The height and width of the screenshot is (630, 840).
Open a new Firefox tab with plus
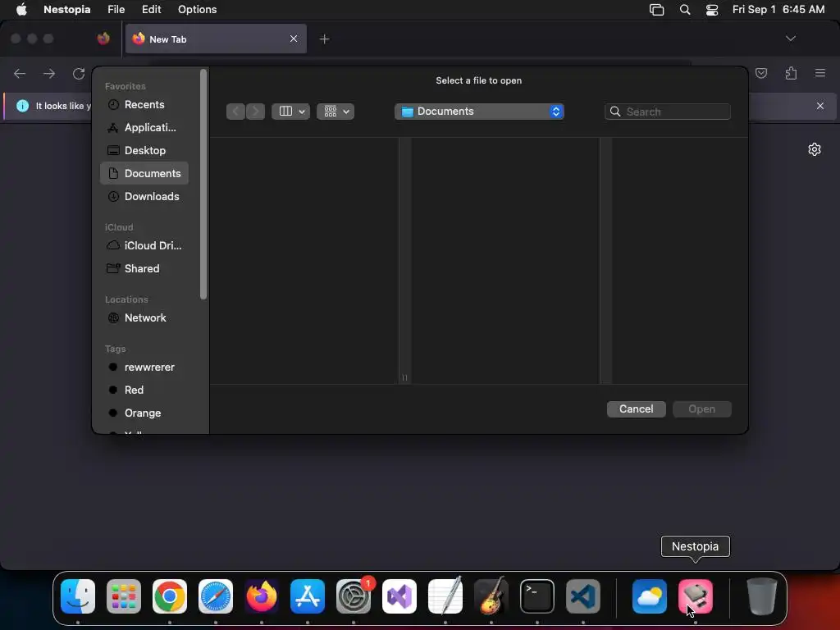point(324,39)
